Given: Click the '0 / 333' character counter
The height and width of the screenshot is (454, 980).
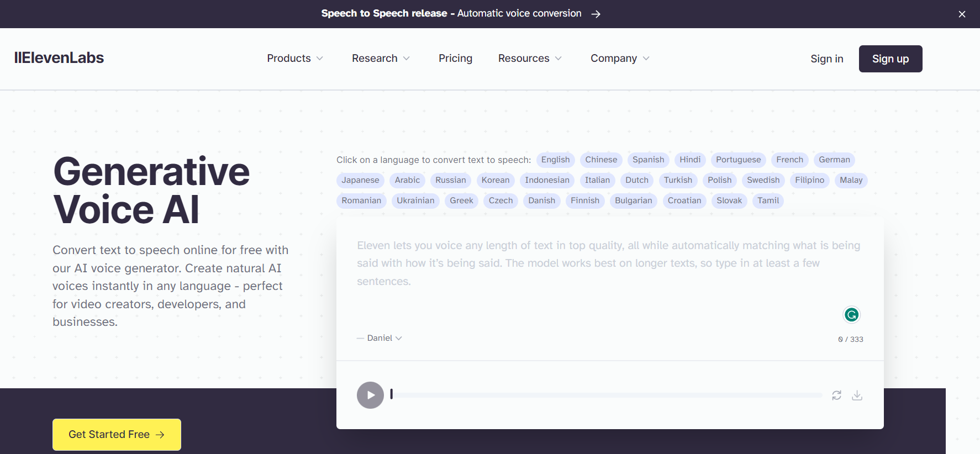Looking at the screenshot, I should tap(850, 339).
